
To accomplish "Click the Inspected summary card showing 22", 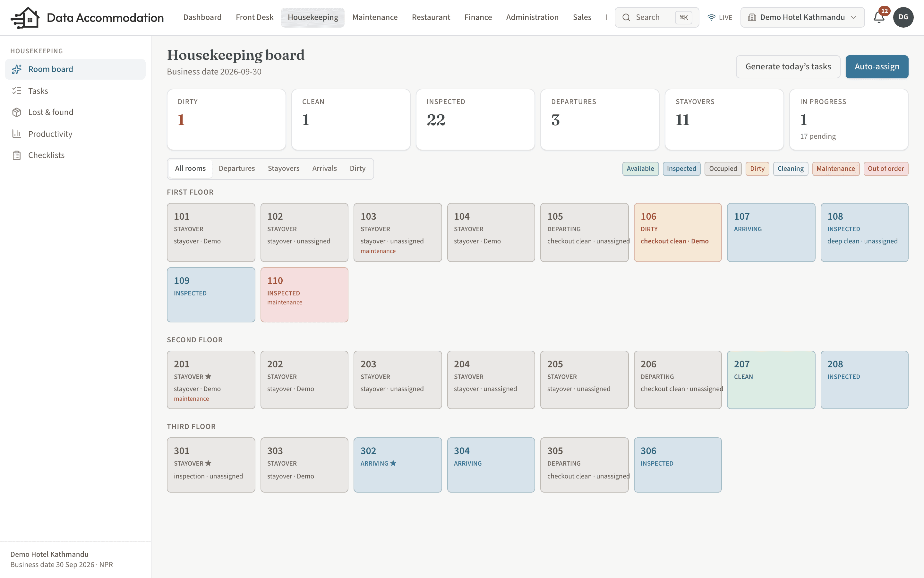I will point(475,120).
